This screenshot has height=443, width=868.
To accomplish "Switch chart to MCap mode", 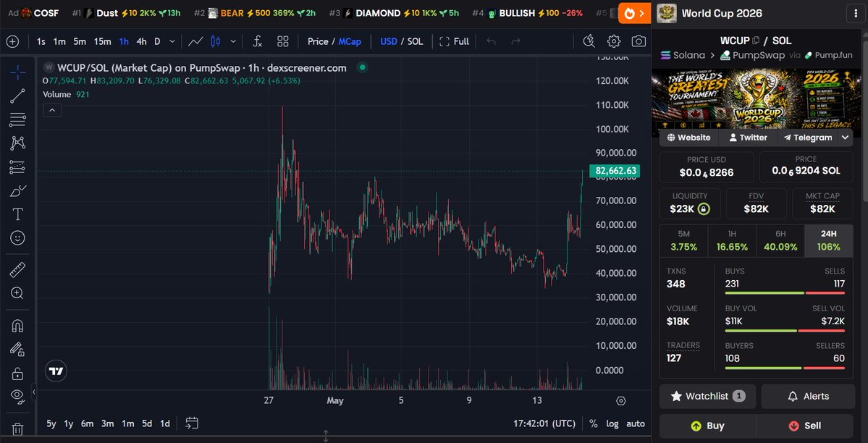I will coord(350,41).
